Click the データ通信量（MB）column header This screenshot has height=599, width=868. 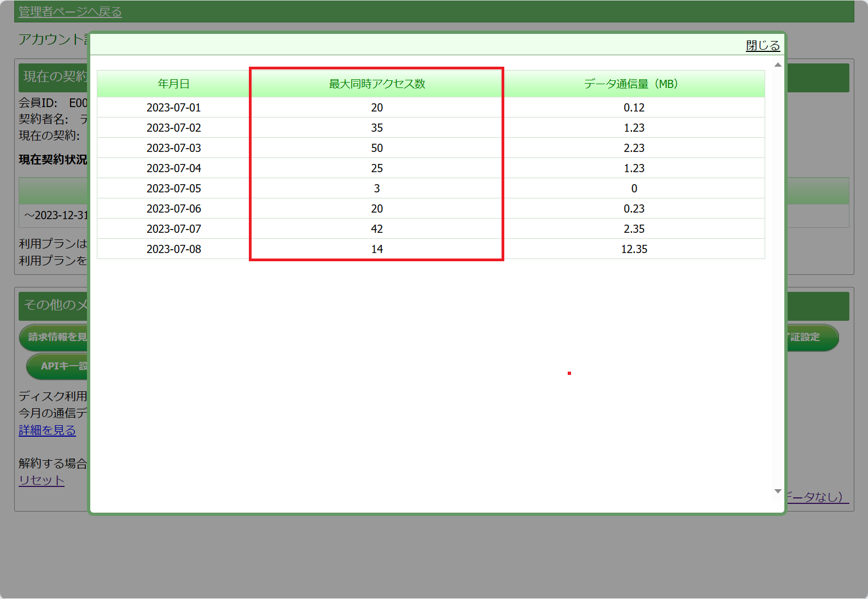634,84
